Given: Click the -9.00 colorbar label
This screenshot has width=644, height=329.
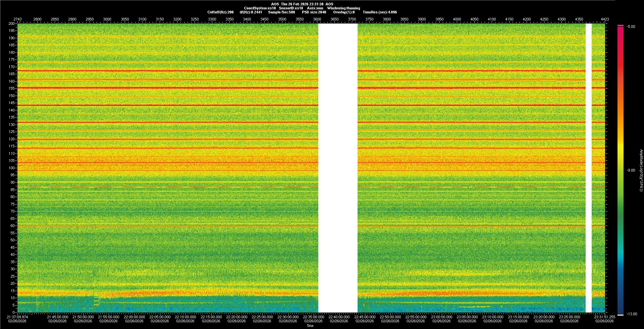Looking at the screenshot, I should [x=631, y=170].
